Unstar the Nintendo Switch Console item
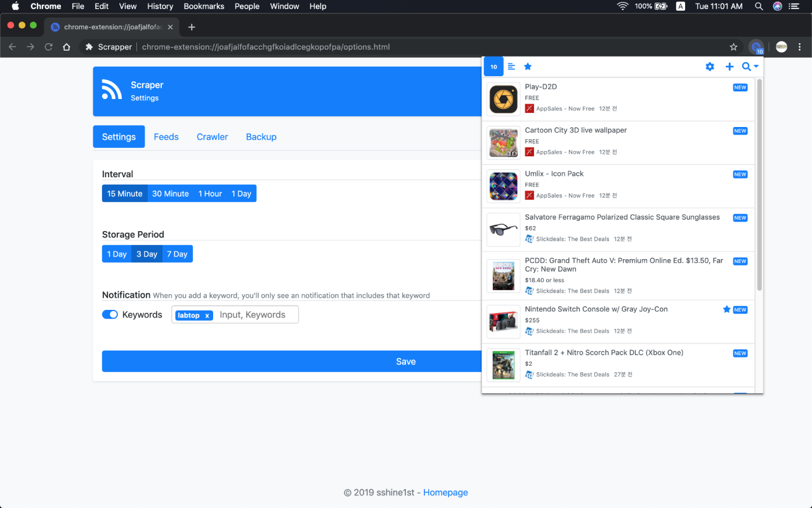This screenshot has width=812, height=508. tap(727, 309)
